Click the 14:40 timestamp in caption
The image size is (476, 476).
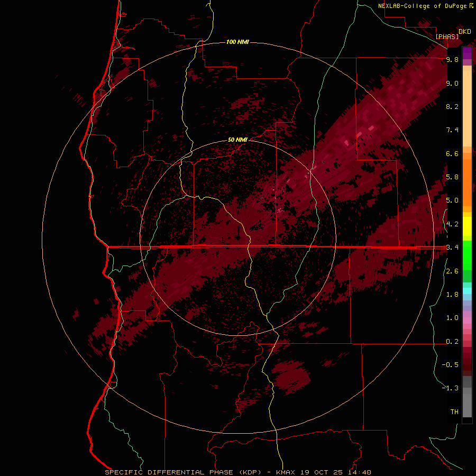[360, 472]
